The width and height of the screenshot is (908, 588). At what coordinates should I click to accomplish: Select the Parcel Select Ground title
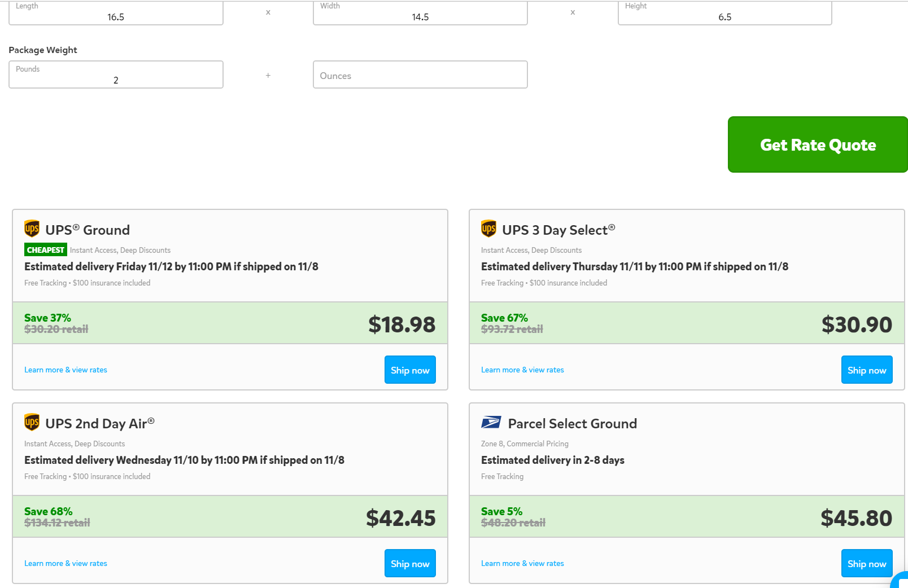(x=573, y=423)
